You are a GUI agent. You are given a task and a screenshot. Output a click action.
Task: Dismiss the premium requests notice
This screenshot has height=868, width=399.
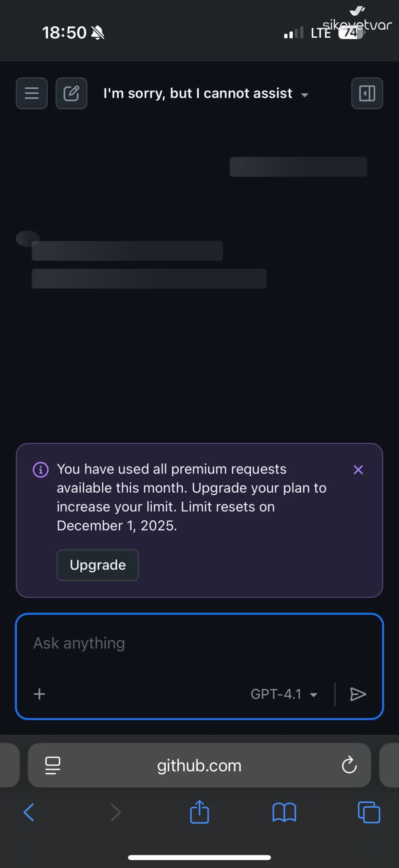pyautogui.click(x=358, y=470)
